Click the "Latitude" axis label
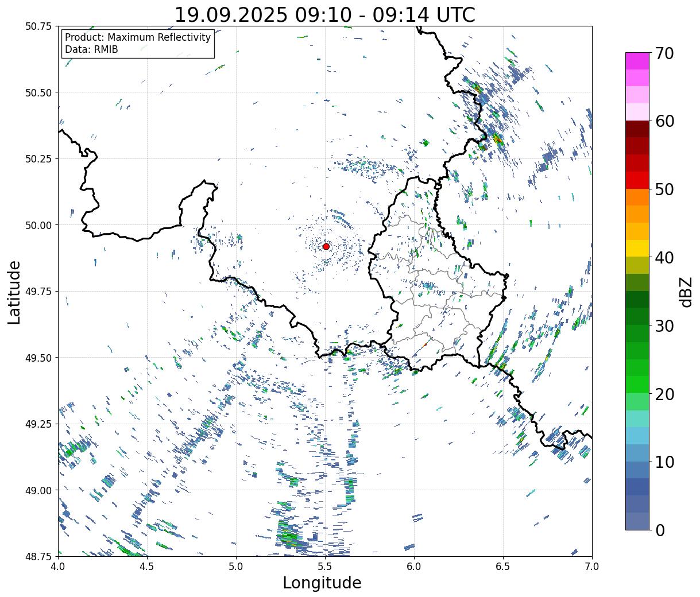Viewport: 700px width, 597px height. [x=15, y=292]
